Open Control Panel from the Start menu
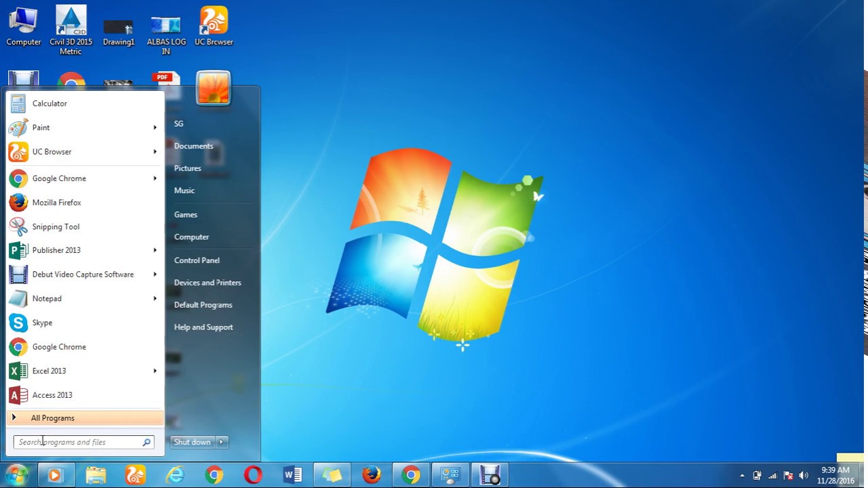The height and width of the screenshot is (488, 868). coord(197,260)
